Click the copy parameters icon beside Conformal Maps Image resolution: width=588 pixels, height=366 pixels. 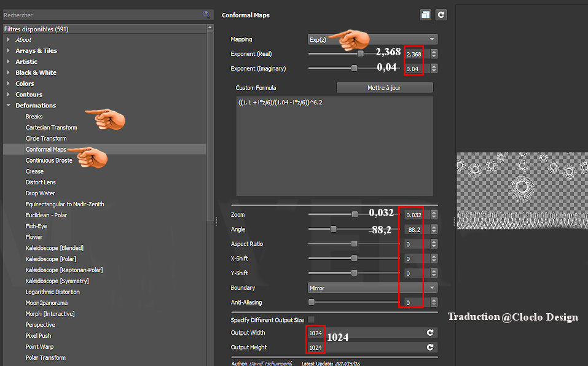pyautogui.click(x=425, y=15)
